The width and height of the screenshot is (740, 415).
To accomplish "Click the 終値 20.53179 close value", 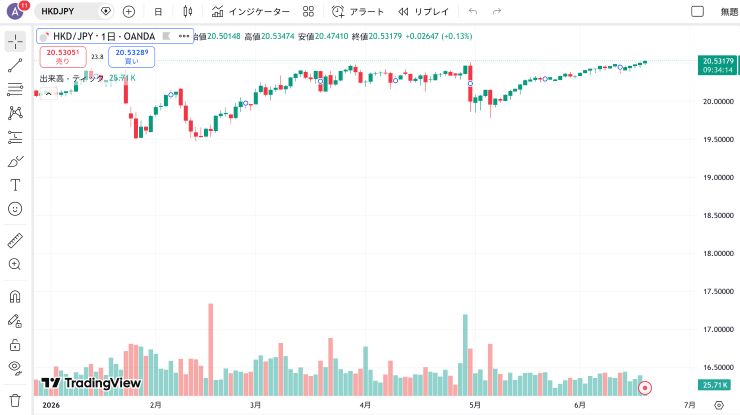I will (x=377, y=36).
